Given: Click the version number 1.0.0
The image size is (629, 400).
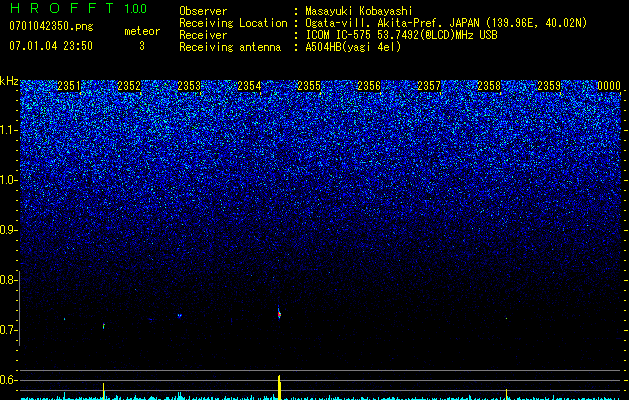Looking at the screenshot, I should click(x=136, y=9).
